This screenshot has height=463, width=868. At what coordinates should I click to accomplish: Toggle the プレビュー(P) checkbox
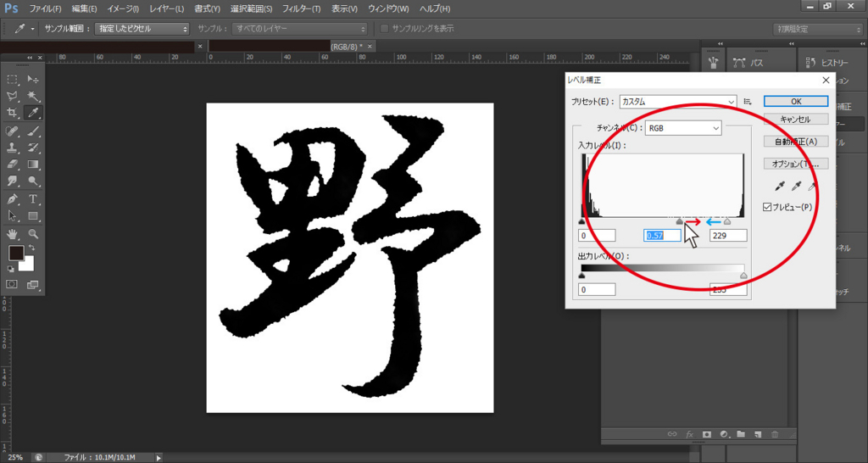766,207
